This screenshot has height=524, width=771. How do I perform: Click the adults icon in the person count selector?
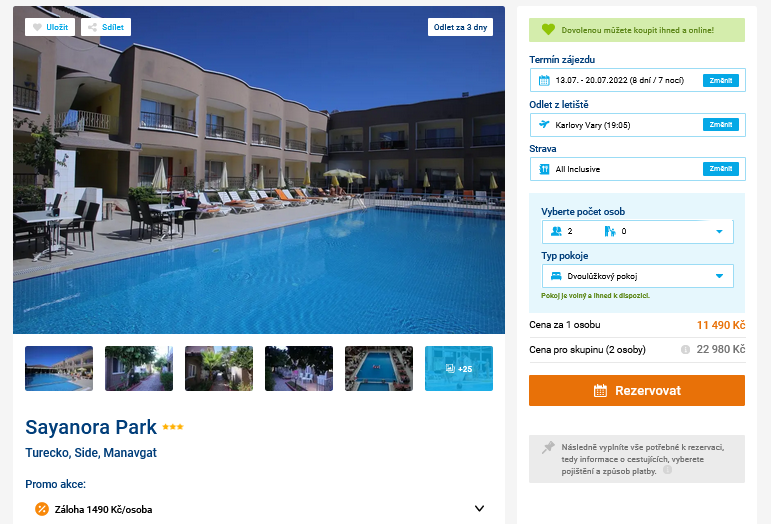556,231
